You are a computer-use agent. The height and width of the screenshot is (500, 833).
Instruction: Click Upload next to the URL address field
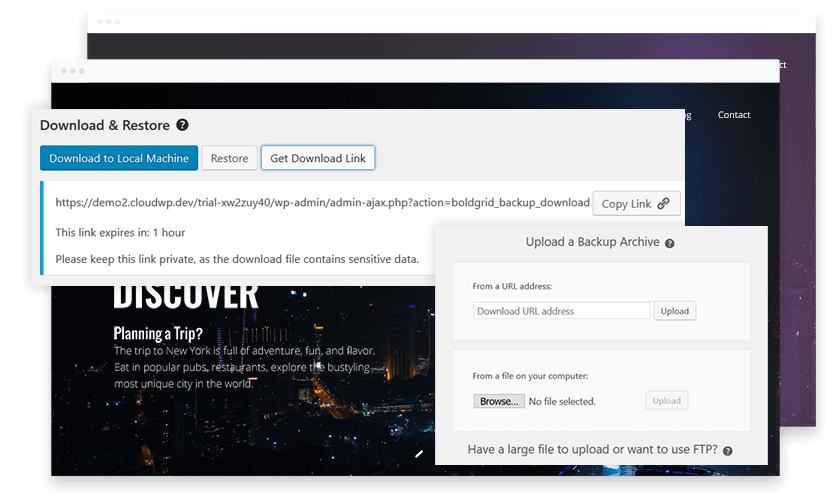pos(675,311)
